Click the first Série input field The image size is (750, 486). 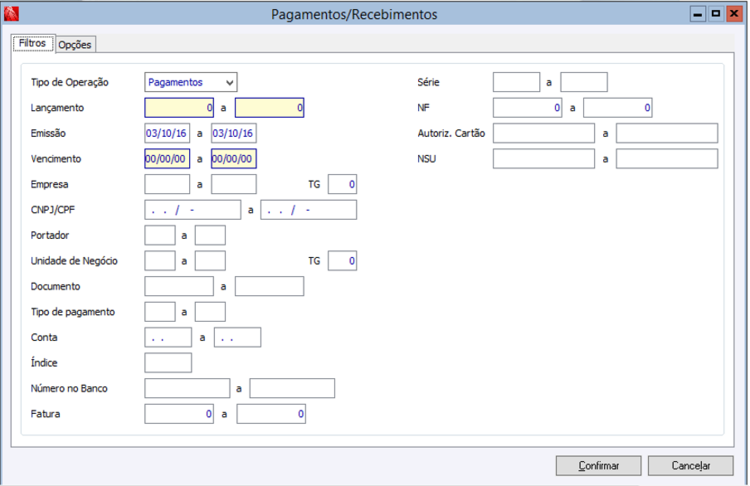516,82
